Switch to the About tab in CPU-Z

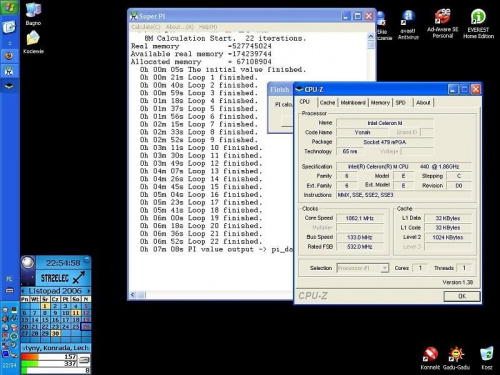point(423,103)
